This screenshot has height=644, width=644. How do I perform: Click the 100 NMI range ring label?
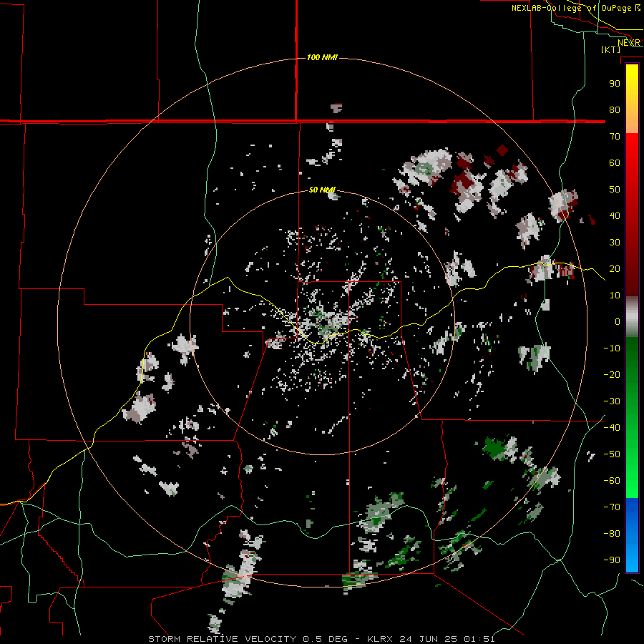point(322,57)
